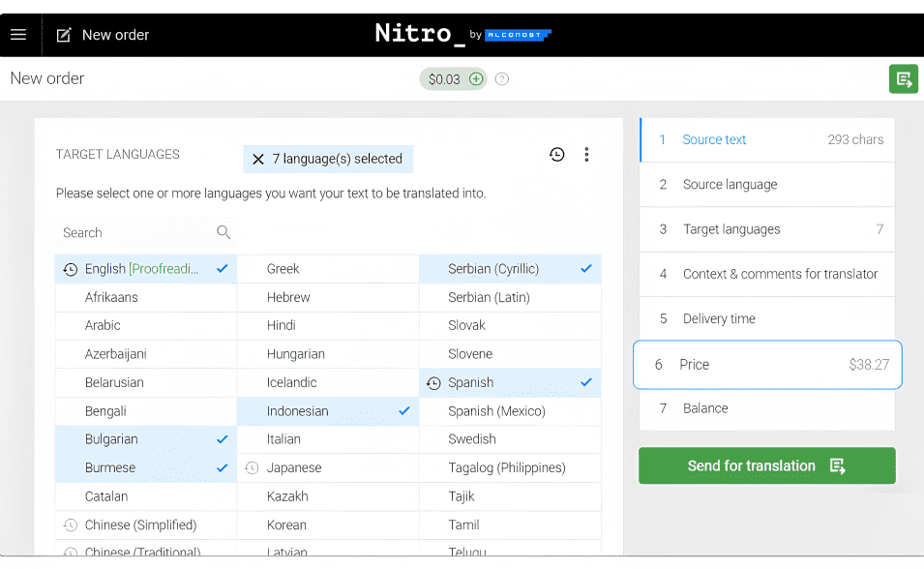Click the New order edit icon

[64, 34]
